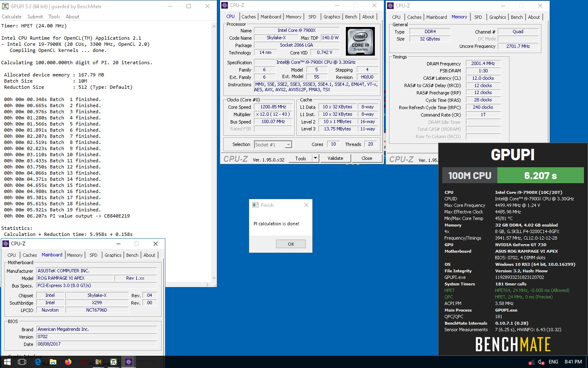This screenshot has width=588, height=368.
Task: Click the Multiplier value x 12.0 (12 - 43)
Action: (273, 114)
